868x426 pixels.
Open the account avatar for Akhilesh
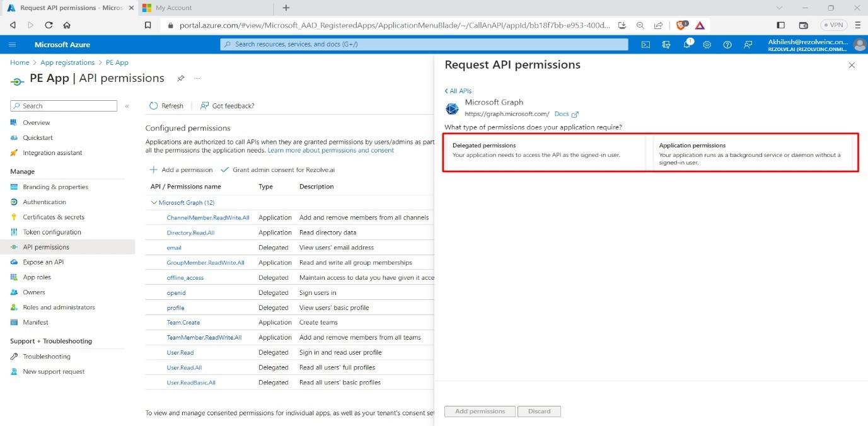pyautogui.click(x=859, y=45)
